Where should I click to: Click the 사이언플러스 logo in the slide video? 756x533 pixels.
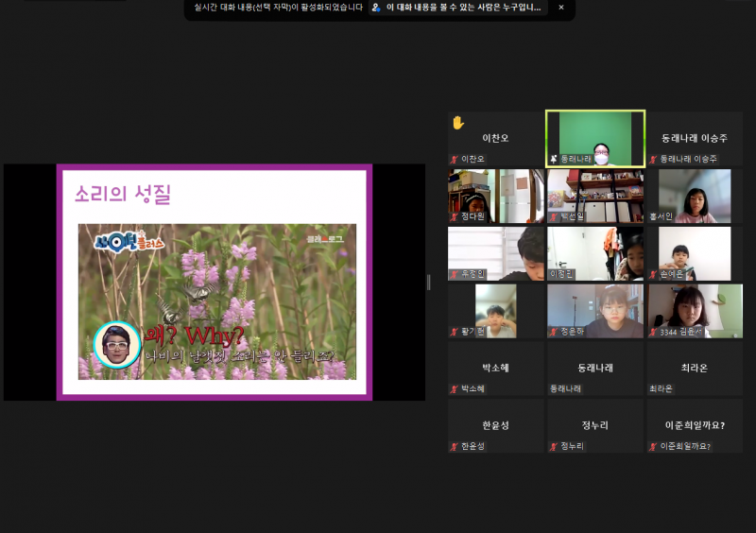pos(129,241)
